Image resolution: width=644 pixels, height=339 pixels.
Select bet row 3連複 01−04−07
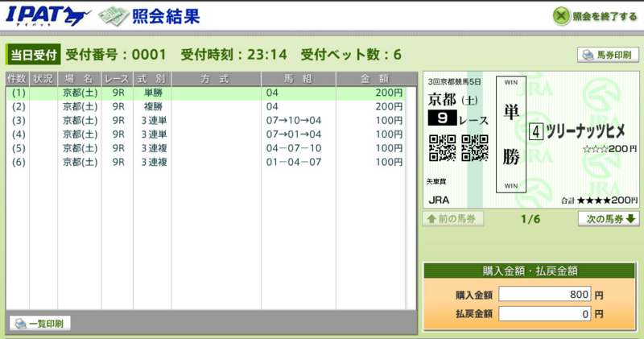tap(206, 163)
